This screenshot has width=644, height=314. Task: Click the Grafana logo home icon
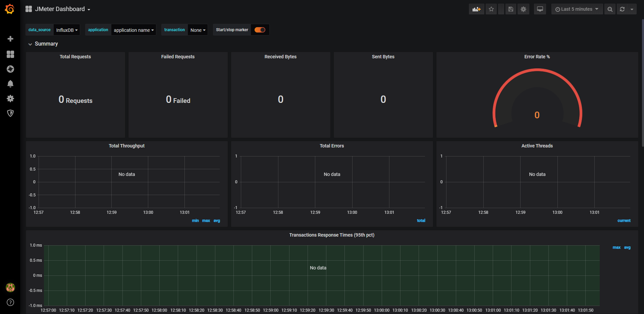click(x=10, y=9)
